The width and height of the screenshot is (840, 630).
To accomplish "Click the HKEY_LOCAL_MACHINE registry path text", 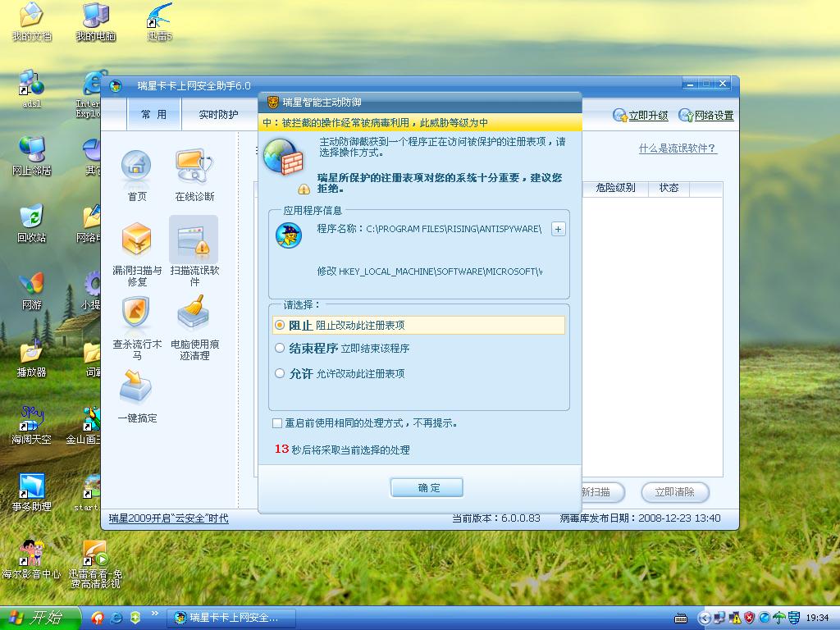I will pos(441,272).
